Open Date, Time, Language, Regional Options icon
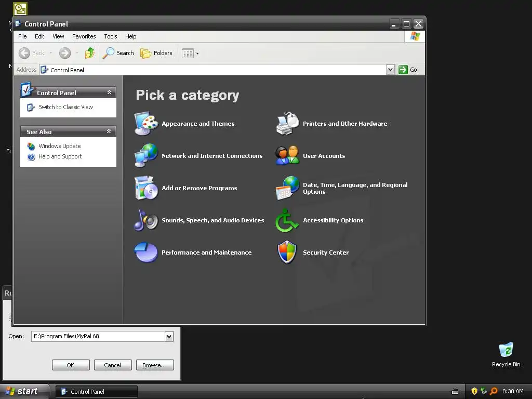The height and width of the screenshot is (399, 532). (x=288, y=188)
